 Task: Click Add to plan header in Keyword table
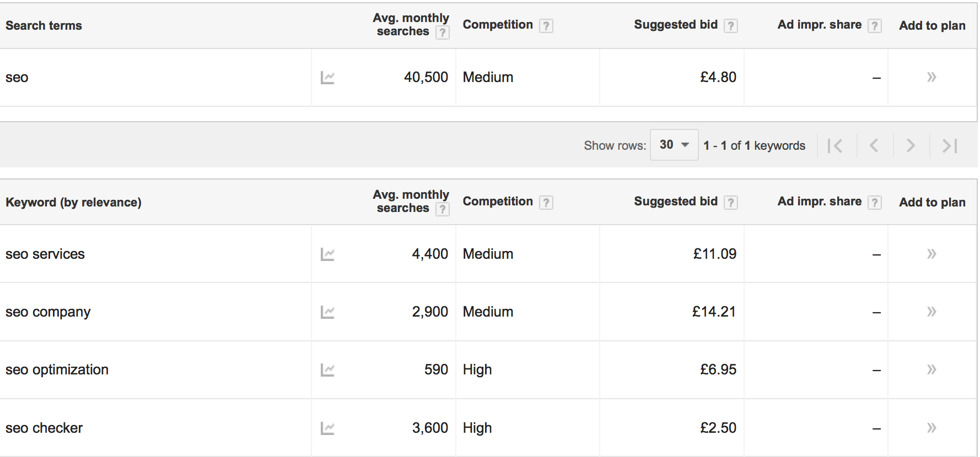point(932,203)
